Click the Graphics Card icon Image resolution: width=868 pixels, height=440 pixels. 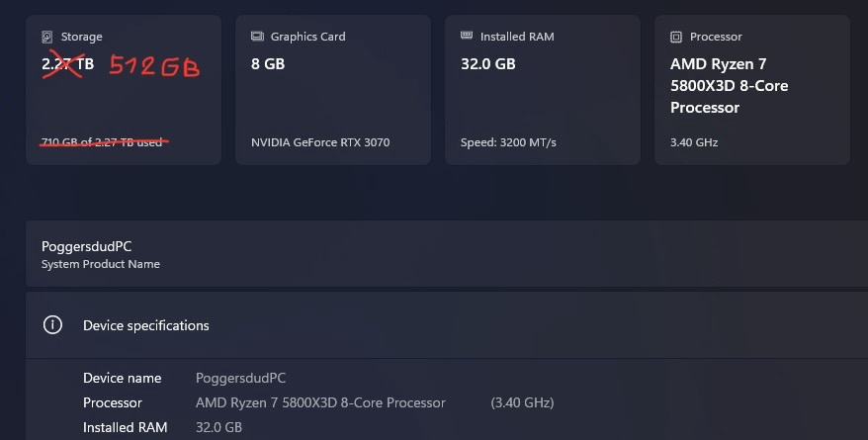[257, 37]
